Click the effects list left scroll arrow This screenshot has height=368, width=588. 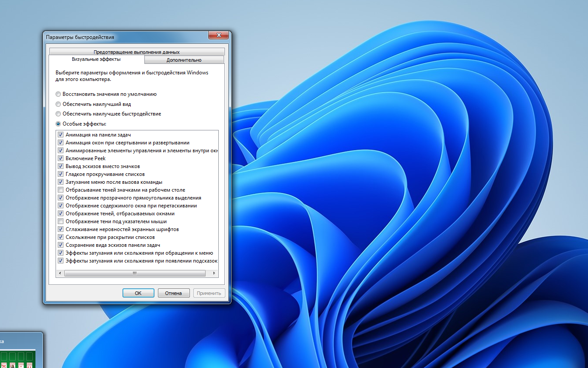click(60, 273)
